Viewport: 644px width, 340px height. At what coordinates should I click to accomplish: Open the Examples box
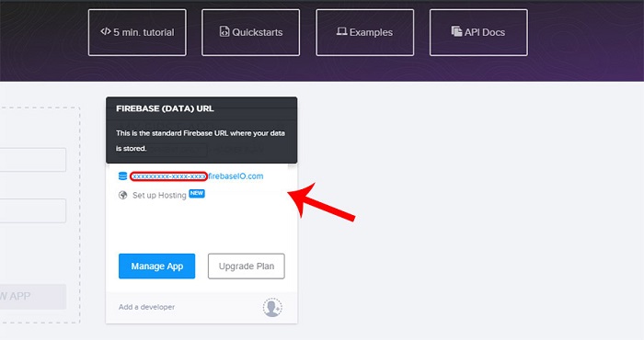[x=364, y=32]
